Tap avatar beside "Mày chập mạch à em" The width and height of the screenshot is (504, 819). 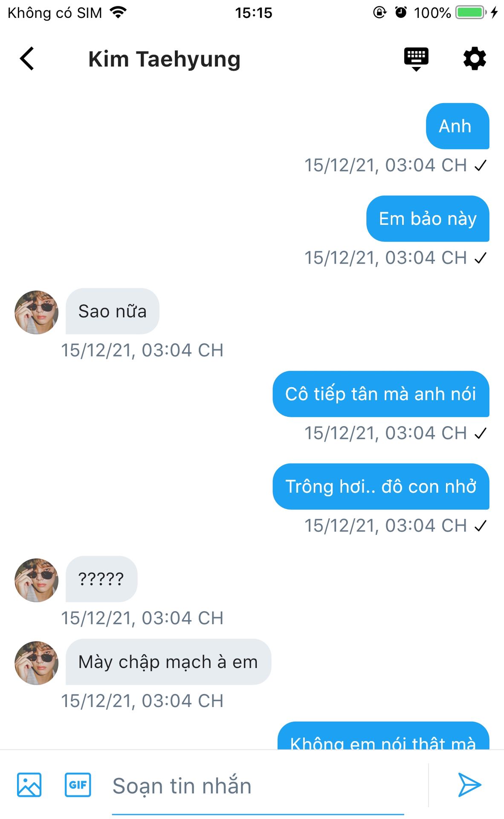point(37,663)
